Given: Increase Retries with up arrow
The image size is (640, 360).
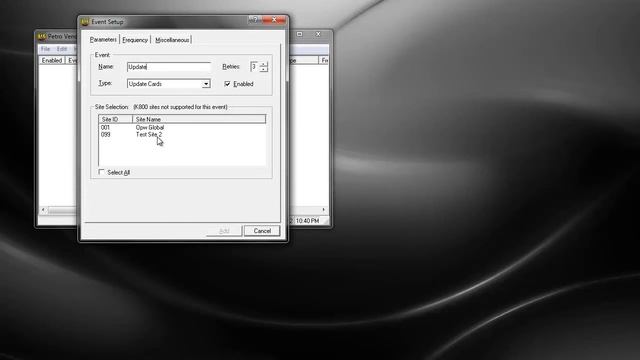Looking at the screenshot, I should [x=264, y=64].
